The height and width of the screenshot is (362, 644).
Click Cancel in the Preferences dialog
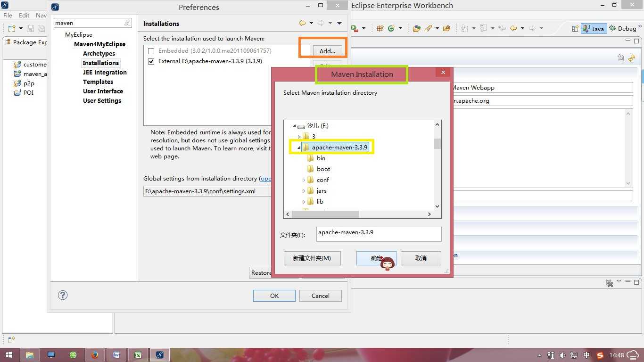pos(321,296)
